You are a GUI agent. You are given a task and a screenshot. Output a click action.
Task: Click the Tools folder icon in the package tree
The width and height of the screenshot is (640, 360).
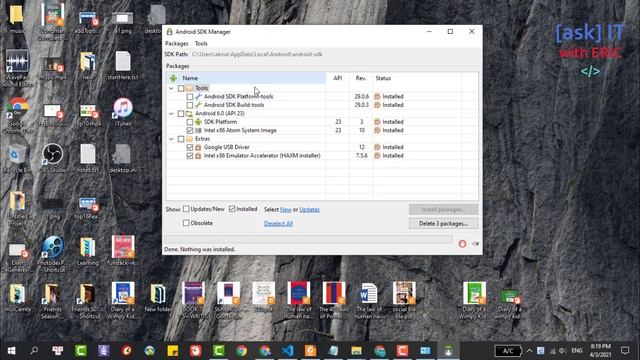point(189,88)
